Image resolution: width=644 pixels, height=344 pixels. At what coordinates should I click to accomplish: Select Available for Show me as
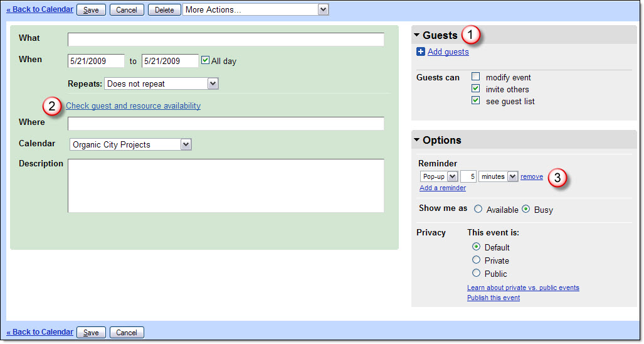(478, 210)
